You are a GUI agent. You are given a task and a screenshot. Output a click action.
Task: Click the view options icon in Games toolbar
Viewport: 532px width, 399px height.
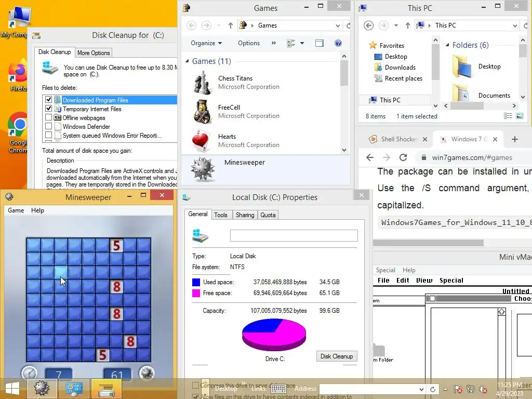coord(291,43)
